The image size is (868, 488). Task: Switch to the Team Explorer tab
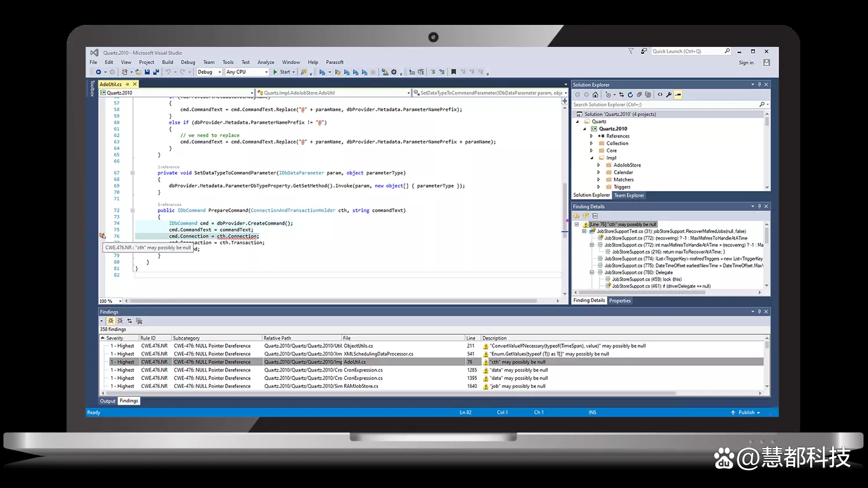[x=629, y=195]
